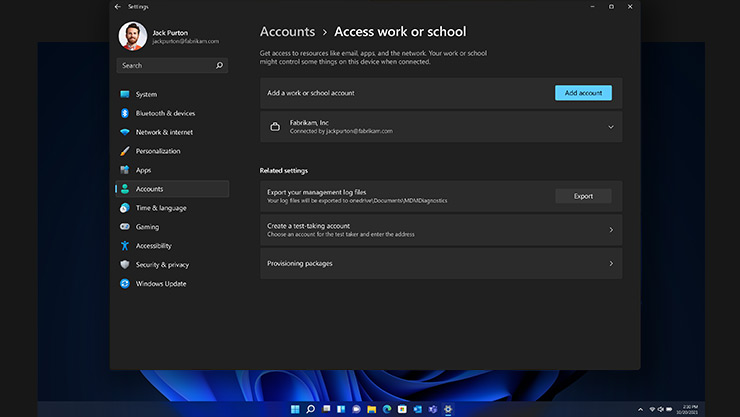Go to Network & internet settings

click(163, 132)
